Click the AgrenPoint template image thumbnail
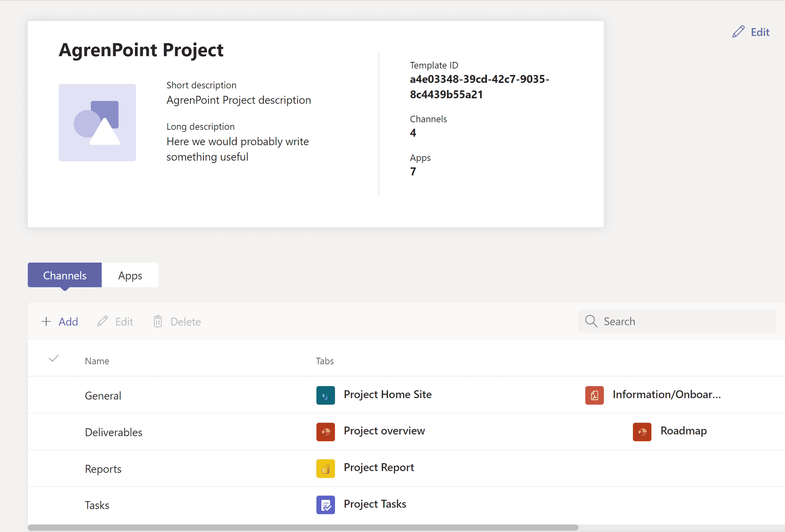 click(x=97, y=123)
